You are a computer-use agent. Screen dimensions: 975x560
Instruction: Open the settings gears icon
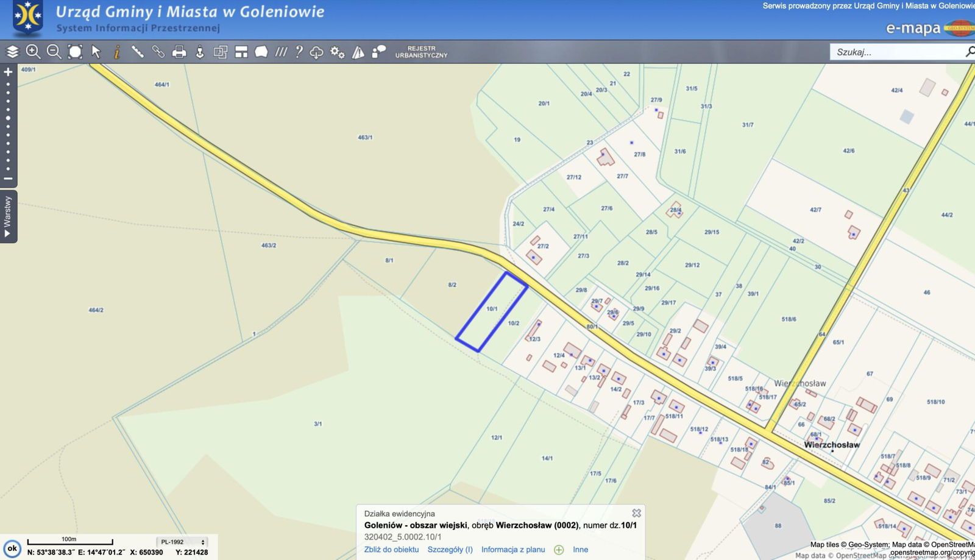tap(337, 52)
